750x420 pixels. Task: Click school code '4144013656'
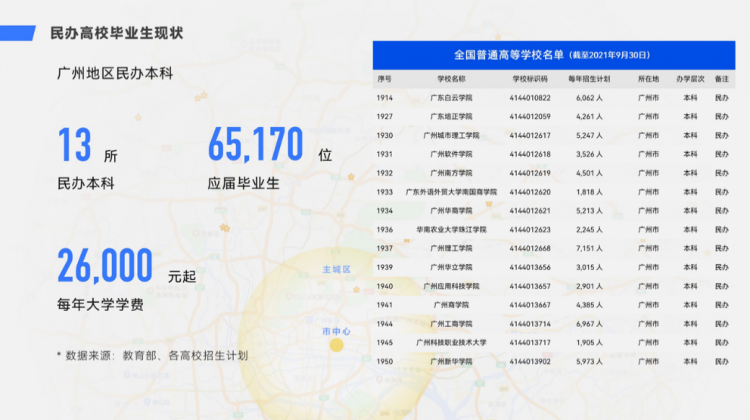point(530,267)
